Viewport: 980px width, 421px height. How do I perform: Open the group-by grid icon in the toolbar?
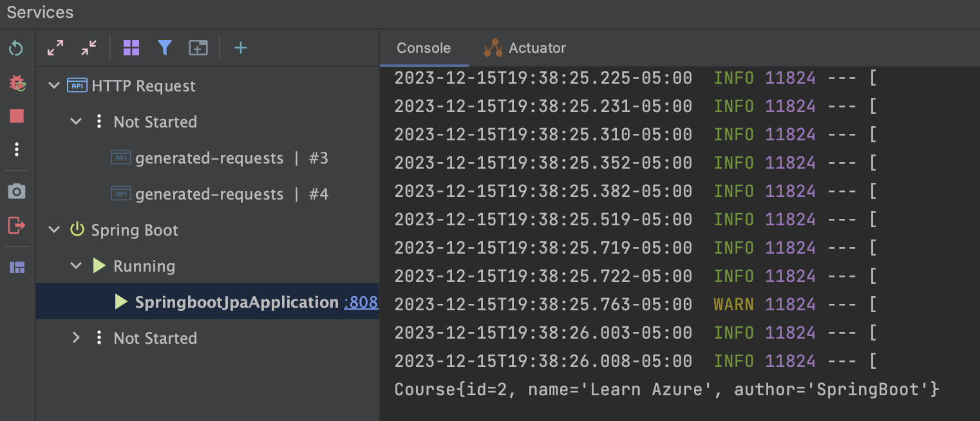click(x=131, y=48)
